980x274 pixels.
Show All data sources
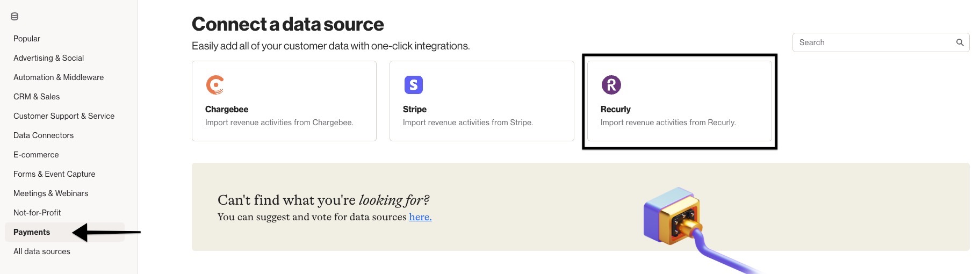(x=42, y=251)
